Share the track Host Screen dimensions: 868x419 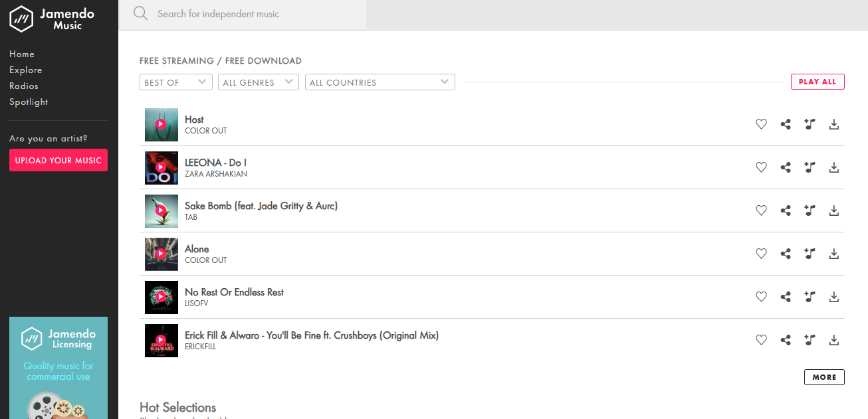pyautogui.click(x=786, y=124)
